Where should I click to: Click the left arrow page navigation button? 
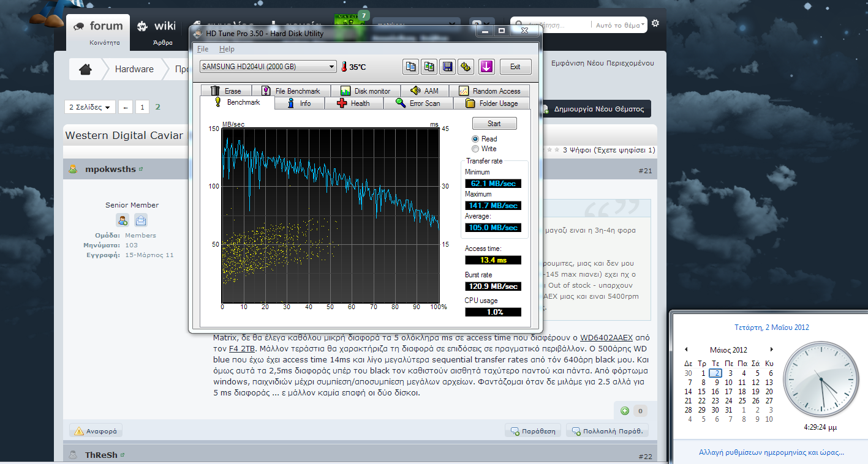tap(126, 107)
